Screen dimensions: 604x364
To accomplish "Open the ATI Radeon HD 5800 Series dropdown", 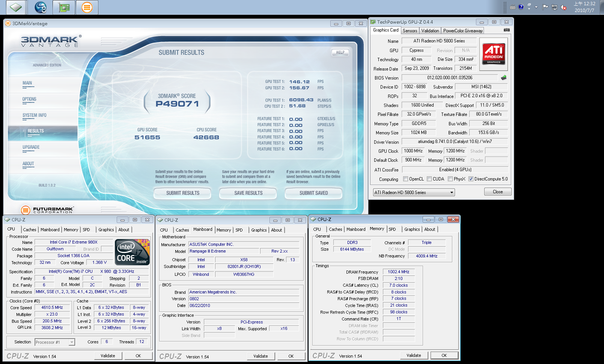I will [414, 193].
